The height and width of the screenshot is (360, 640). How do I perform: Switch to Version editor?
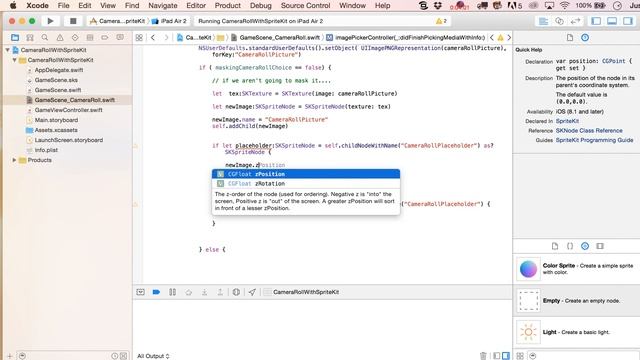pos(576,21)
